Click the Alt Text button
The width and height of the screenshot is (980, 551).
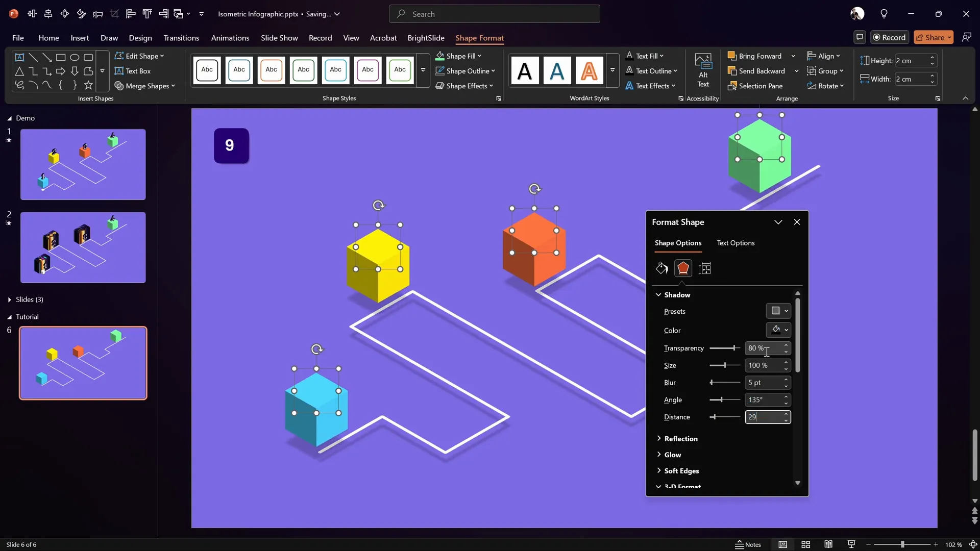click(x=703, y=70)
